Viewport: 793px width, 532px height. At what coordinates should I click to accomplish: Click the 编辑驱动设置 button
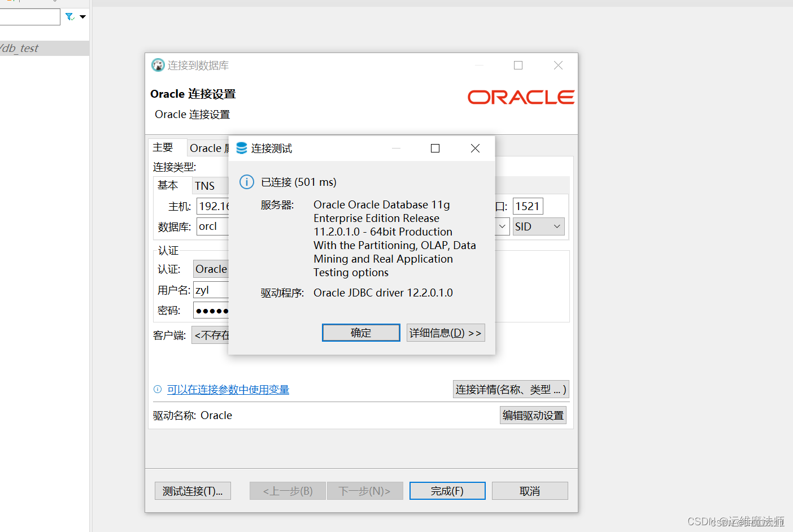[x=533, y=415]
